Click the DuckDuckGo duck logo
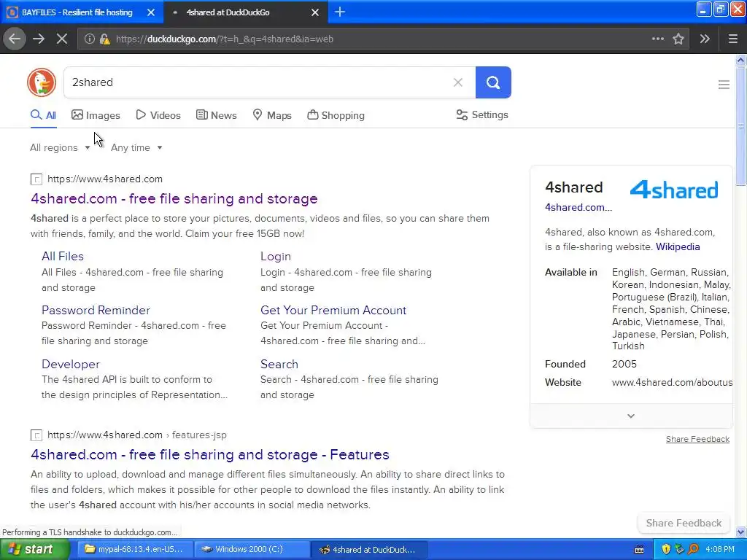Screen dimensions: 747x560 (42, 82)
